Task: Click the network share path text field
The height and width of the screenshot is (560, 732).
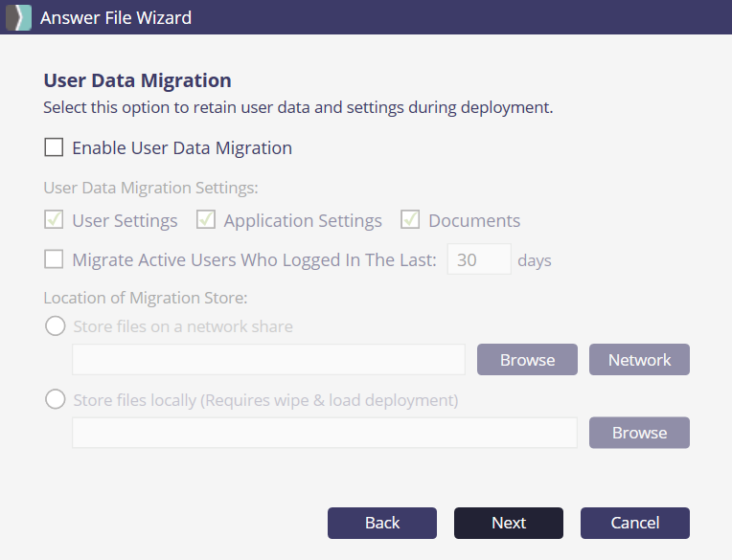Action: point(268,360)
